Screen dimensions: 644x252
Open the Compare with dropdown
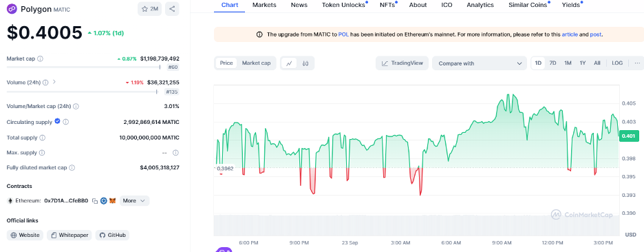tap(480, 63)
